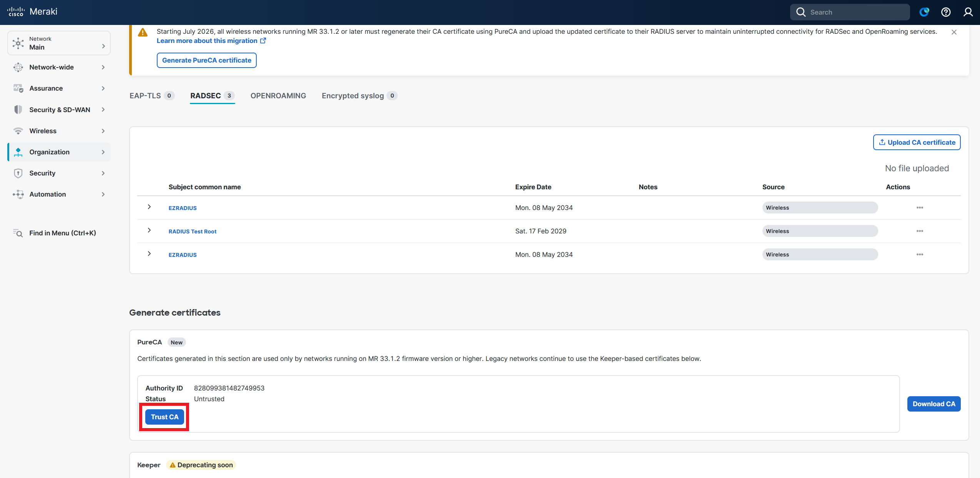Open the user account profile icon

(x=968, y=12)
